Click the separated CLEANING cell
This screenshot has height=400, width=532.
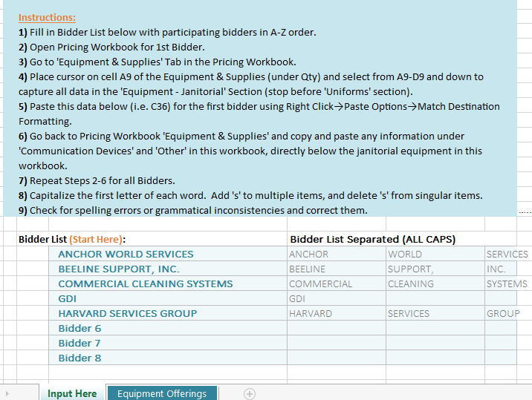pos(435,283)
